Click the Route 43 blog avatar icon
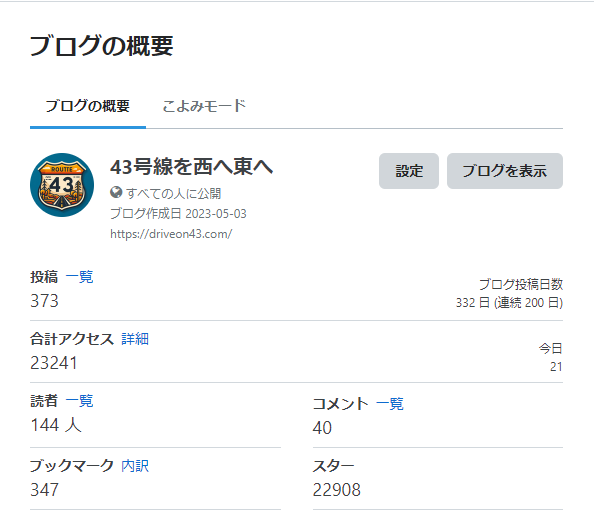Viewport: 594px width, 522px height. 62,185
